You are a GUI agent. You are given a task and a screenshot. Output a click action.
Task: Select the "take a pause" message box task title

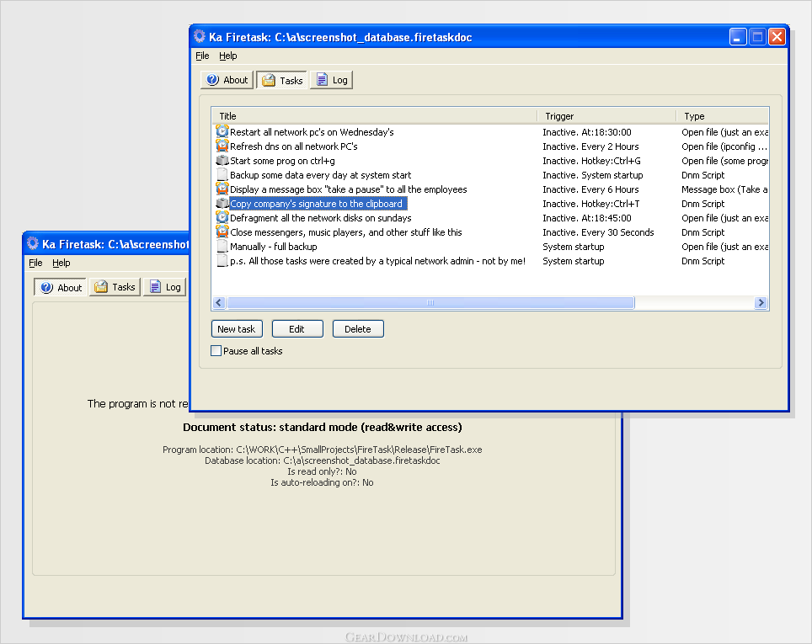click(x=349, y=189)
